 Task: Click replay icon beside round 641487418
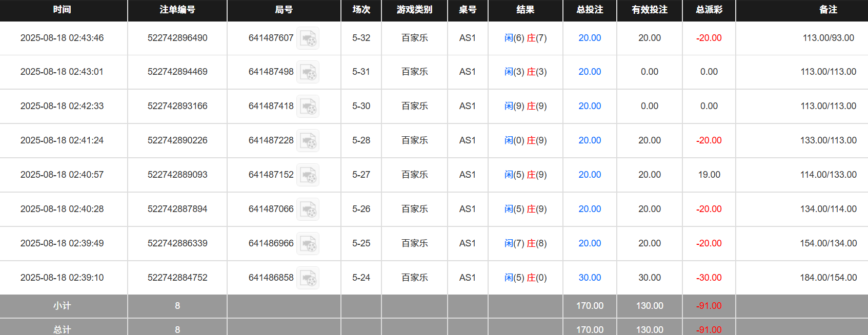tap(308, 107)
